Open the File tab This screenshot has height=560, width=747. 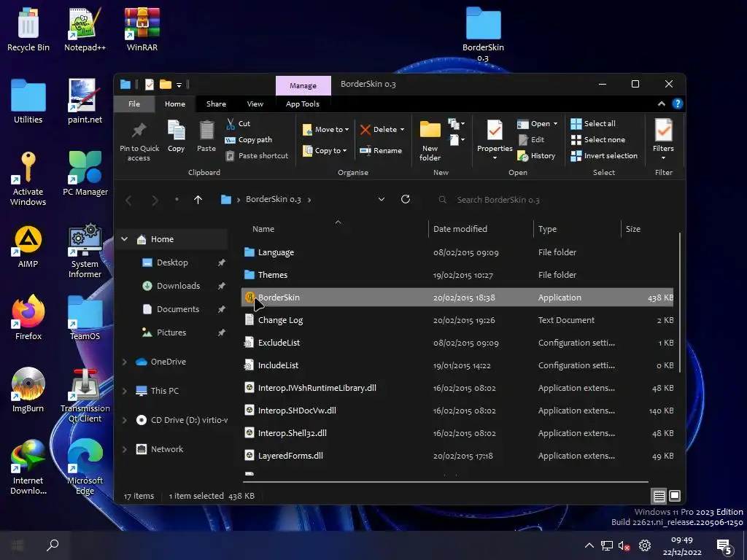tap(134, 104)
